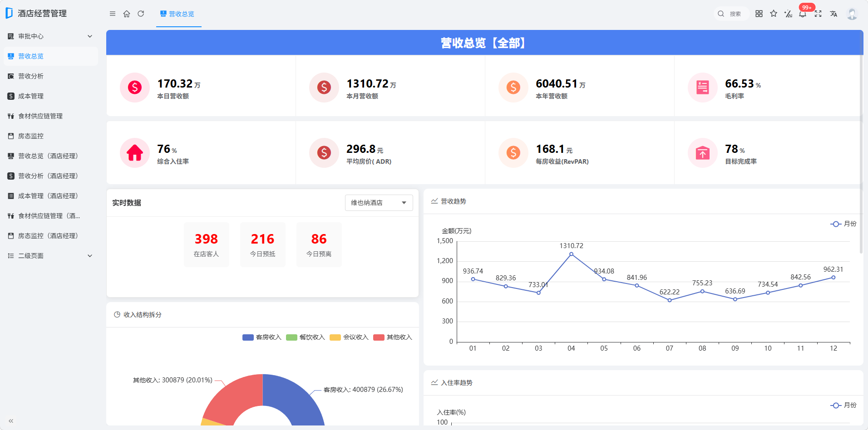Open the 维也纳酒店 hotel dropdown
Screen dimensions: 868x430
(379, 203)
